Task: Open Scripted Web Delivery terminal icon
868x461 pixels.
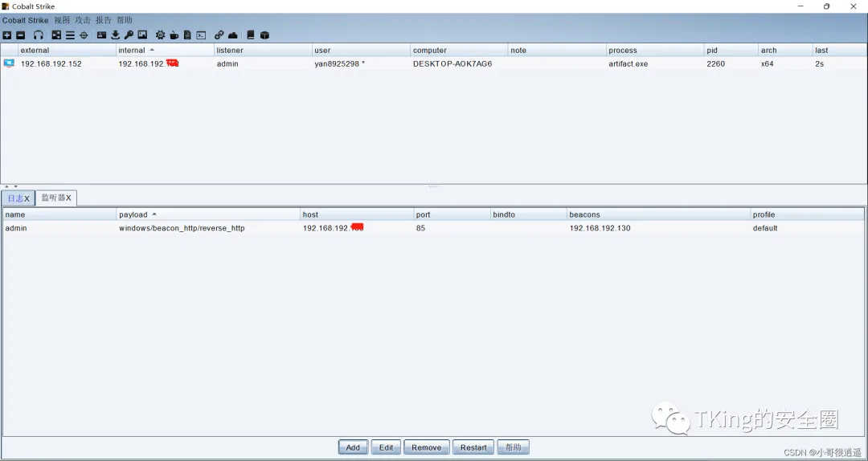Action: 201,35
